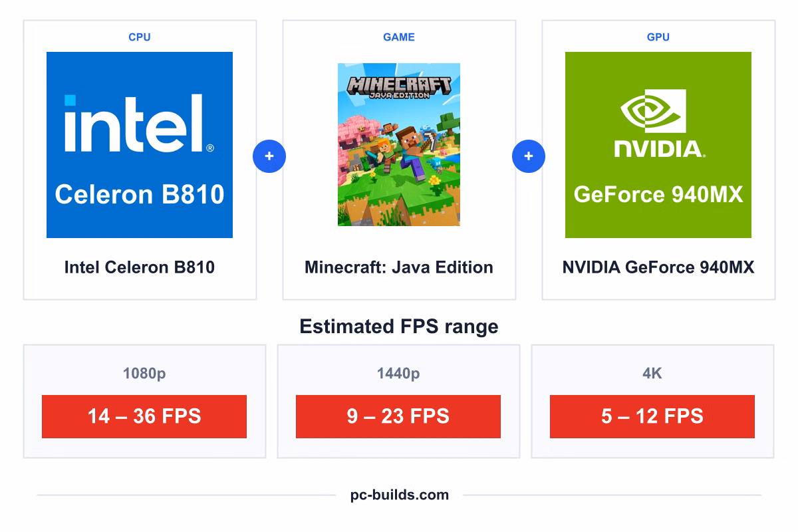Click the Minecraft Java Edition cover art
798x532 pixels.
(399, 145)
